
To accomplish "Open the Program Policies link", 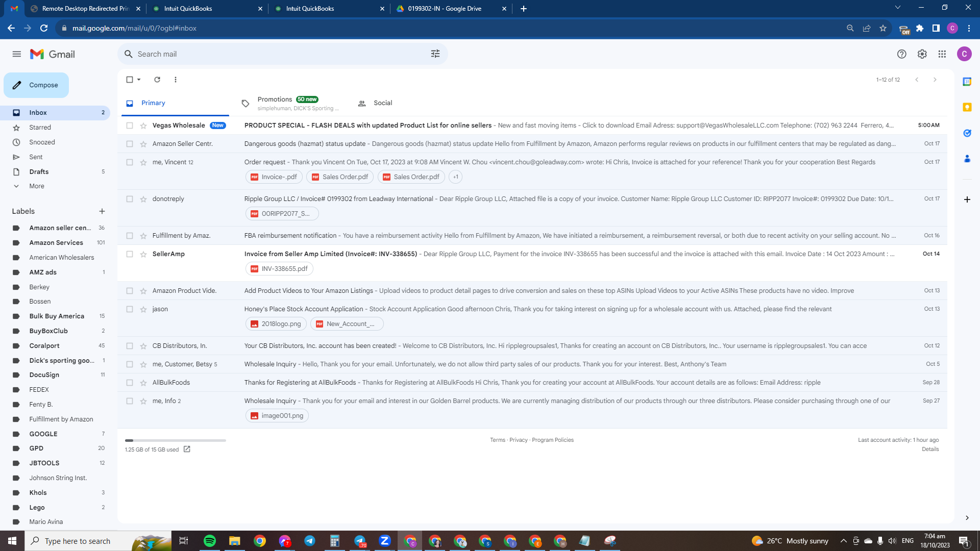I will click(x=553, y=440).
